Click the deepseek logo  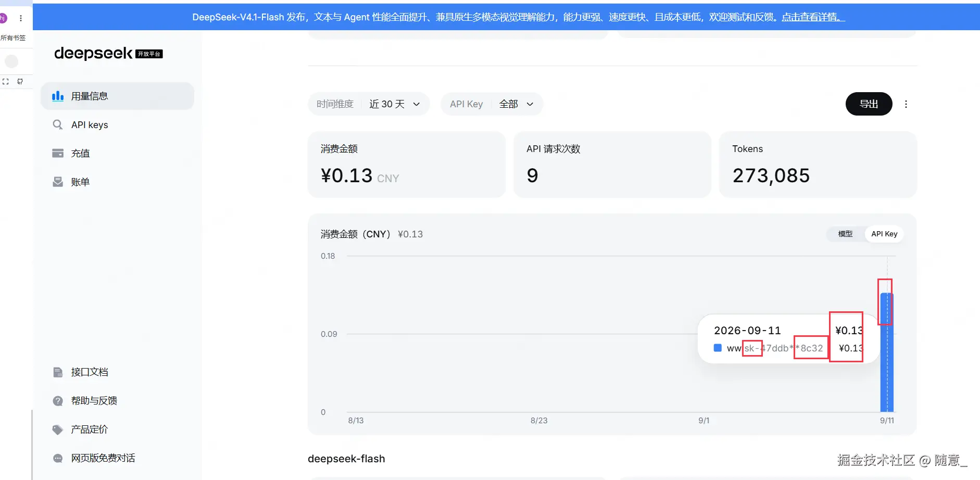(x=93, y=53)
